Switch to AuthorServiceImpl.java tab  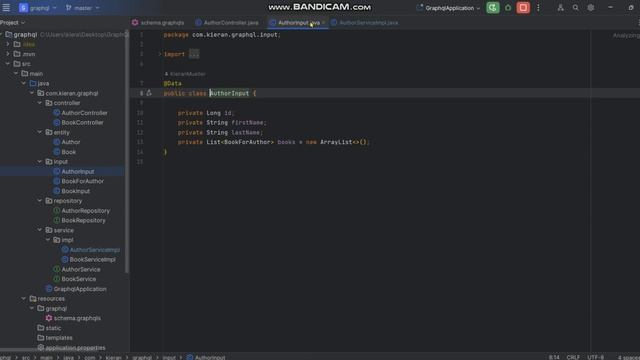(364, 23)
